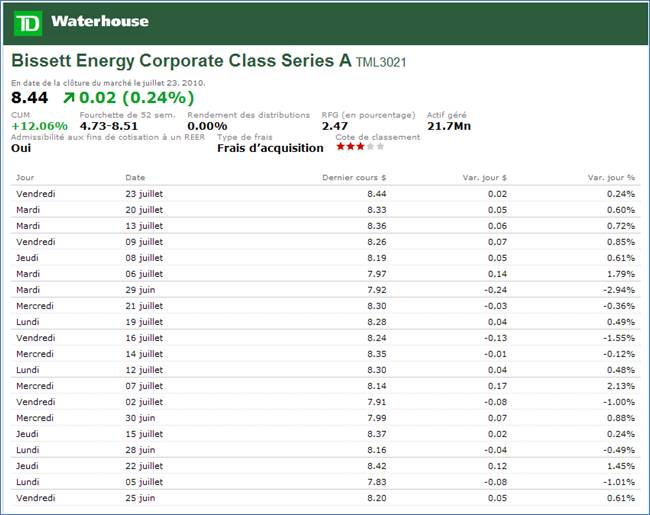The height and width of the screenshot is (515, 650).
Task: Click the red three-star rating
Action: [351, 147]
